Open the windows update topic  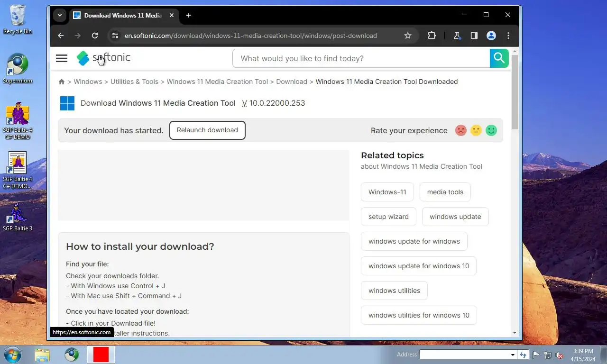tap(455, 217)
